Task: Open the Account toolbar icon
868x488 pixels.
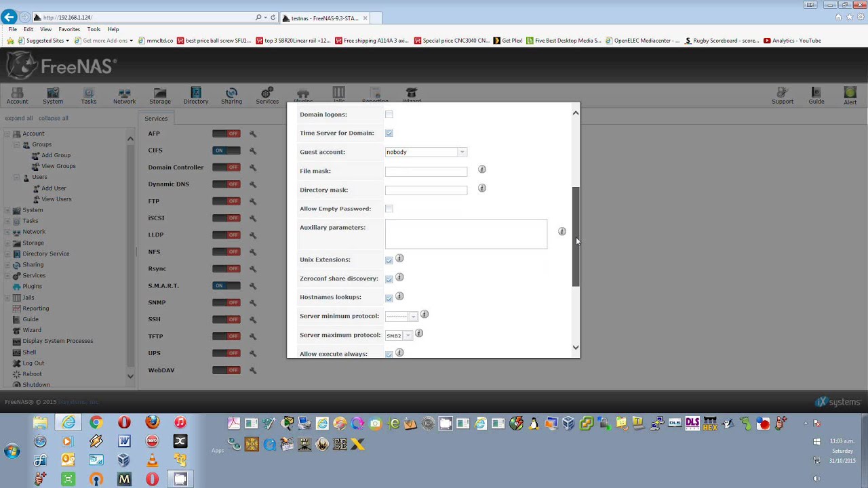Action: click(x=17, y=96)
